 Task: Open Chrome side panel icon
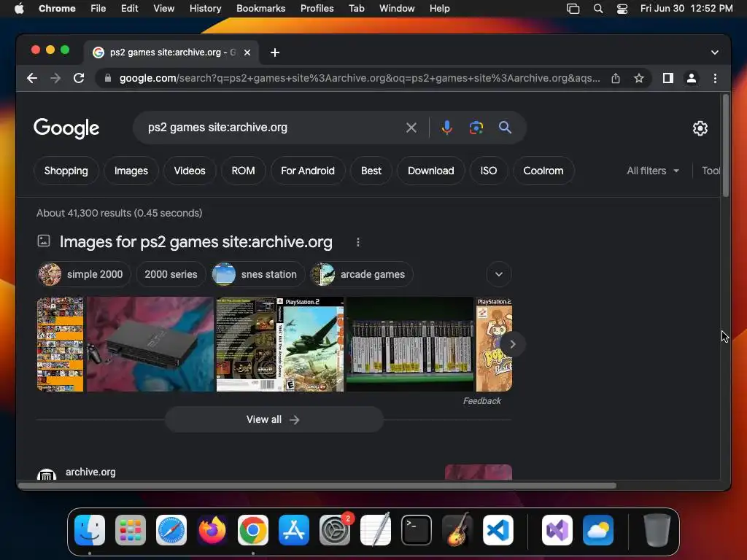668,78
